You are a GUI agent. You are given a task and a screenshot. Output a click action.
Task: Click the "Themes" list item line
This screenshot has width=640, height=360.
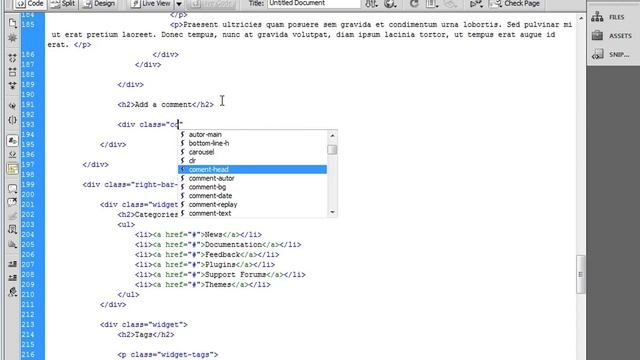pos(202,284)
